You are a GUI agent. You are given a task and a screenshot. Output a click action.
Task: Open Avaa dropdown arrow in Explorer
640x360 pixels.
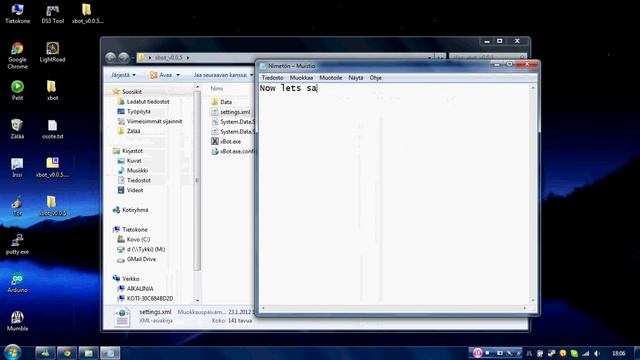pyautogui.click(x=178, y=75)
